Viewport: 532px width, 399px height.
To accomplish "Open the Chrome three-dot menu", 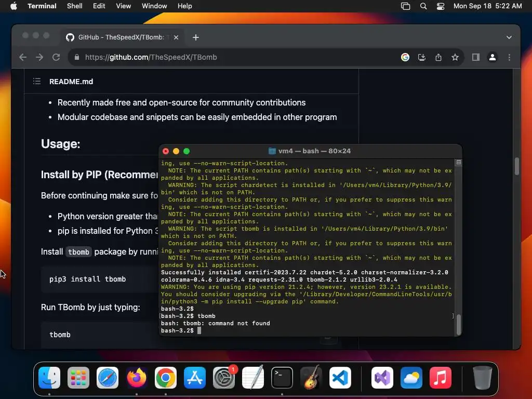I will coord(509,57).
